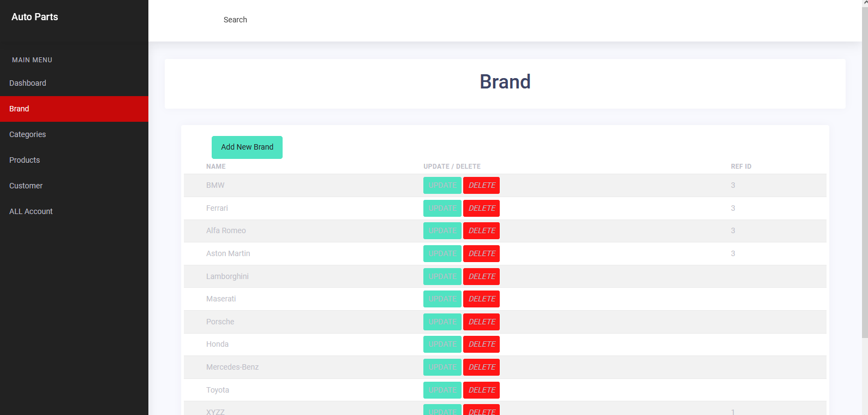868x415 pixels.
Task: Click the XYZZ name cell
Action: click(215, 412)
